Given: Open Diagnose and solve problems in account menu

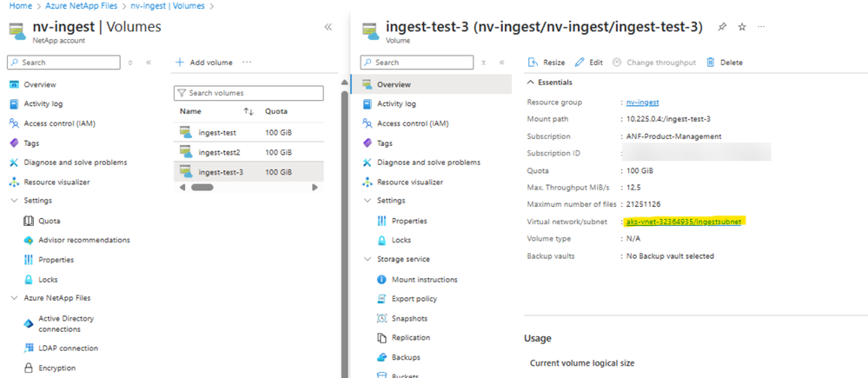Looking at the screenshot, I should pos(75,162).
